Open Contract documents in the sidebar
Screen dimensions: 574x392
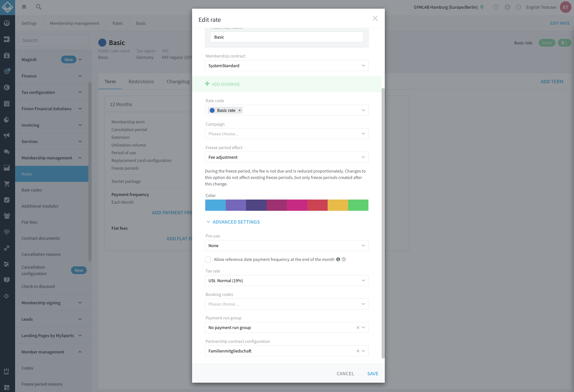click(x=52, y=238)
